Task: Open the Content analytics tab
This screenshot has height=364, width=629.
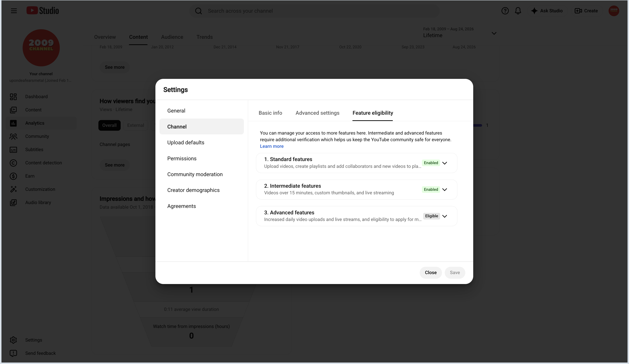Action: (x=138, y=37)
